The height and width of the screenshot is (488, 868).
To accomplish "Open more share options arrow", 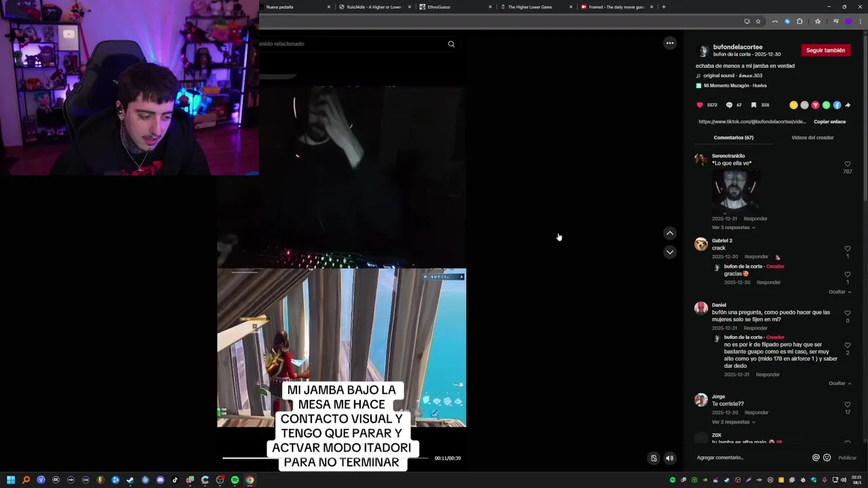I will point(848,105).
